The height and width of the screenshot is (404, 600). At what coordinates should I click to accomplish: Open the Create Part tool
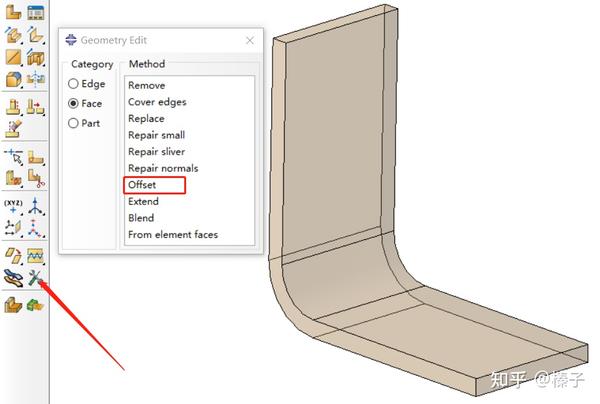[x=13, y=12]
